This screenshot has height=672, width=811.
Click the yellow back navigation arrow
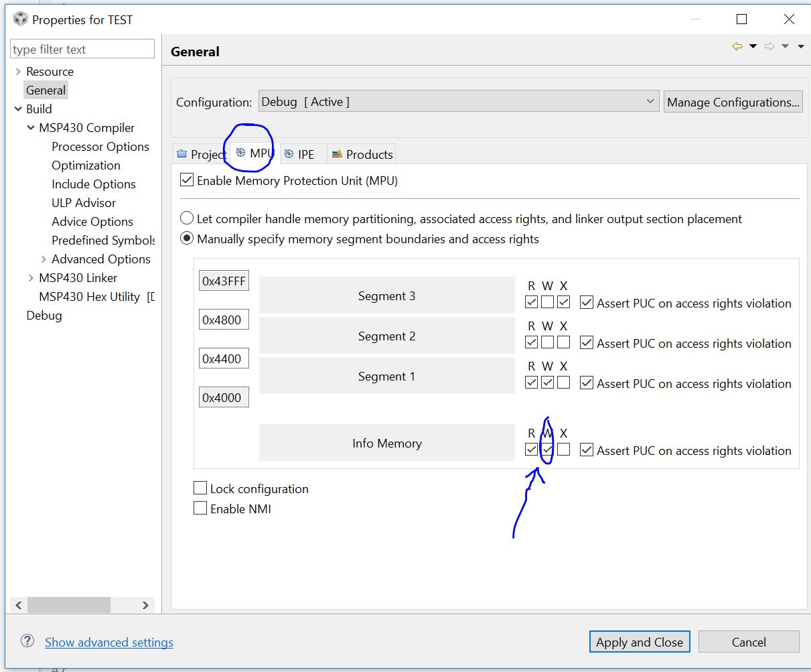737,46
